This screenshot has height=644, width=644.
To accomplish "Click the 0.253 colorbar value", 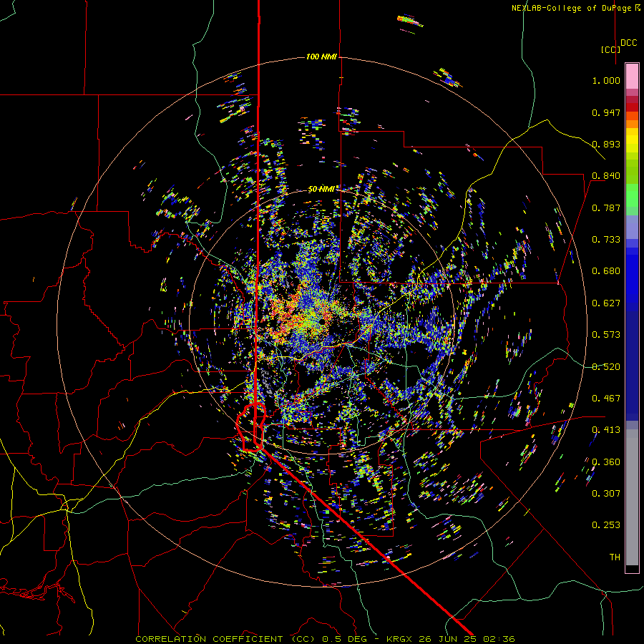I will point(606,525).
